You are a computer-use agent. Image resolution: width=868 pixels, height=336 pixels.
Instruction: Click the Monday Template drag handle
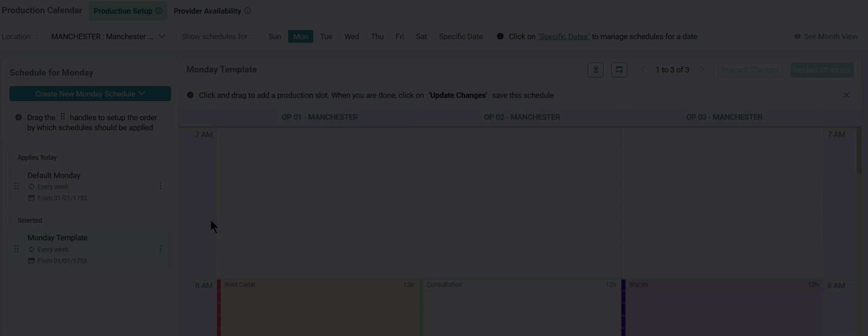coord(16,249)
